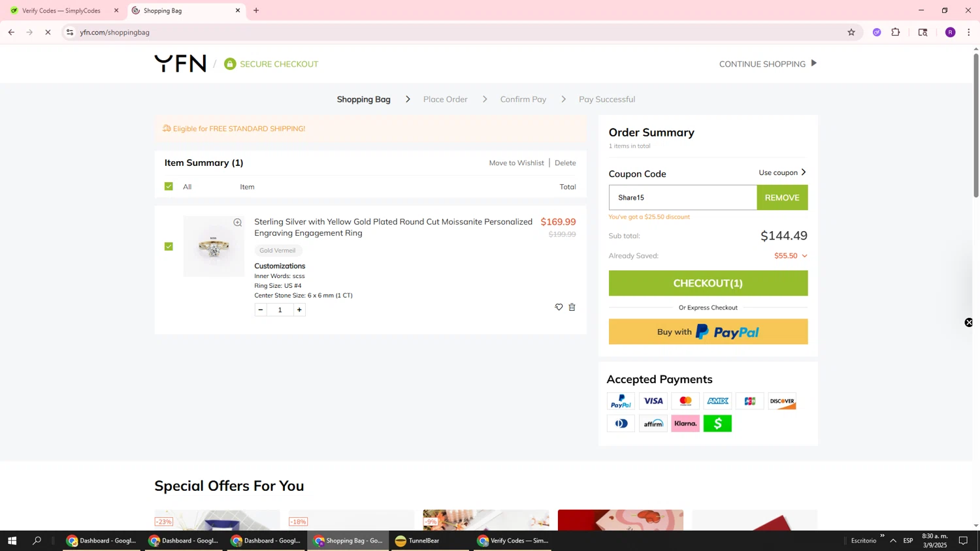Expand Already Saved details arrow

click(x=804, y=256)
